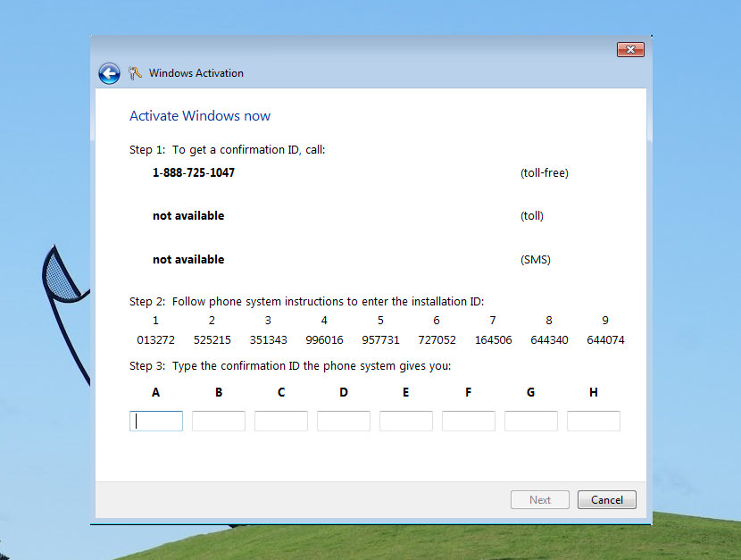
Task: Click the Step 2 instruction text
Action: [307, 302]
